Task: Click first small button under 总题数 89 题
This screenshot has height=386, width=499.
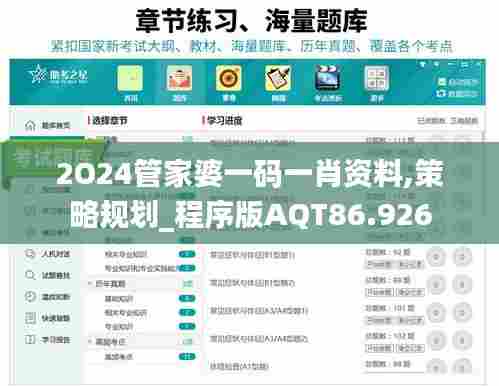Action: (379, 292)
